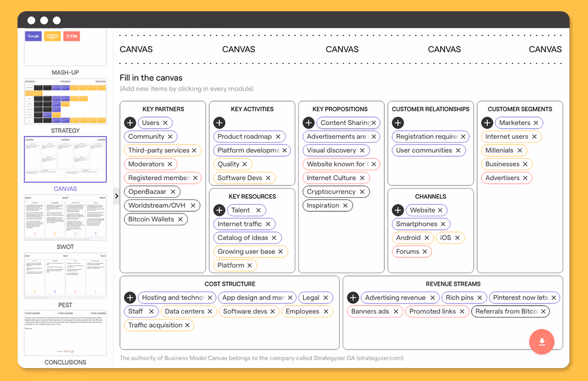
Task: Click the Content Sharing tag label
Action: coord(345,123)
